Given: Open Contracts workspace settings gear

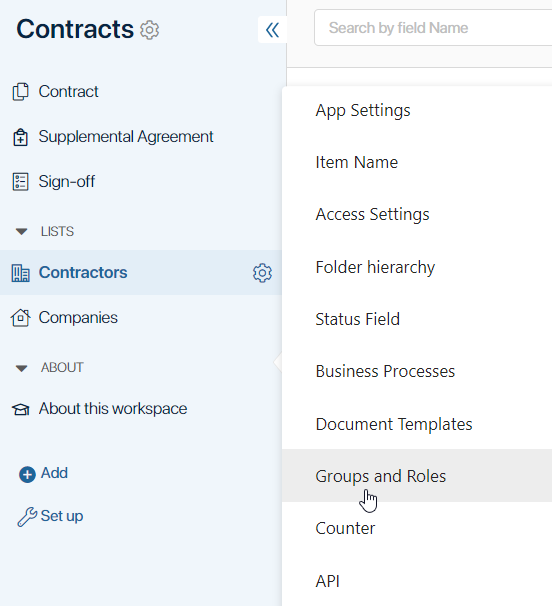Looking at the screenshot, I should 149,30.
